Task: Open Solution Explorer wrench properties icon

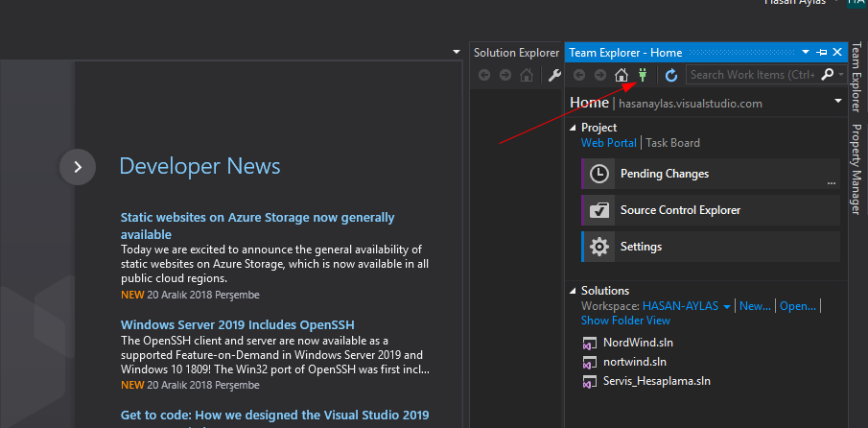Action: point(554,75)
